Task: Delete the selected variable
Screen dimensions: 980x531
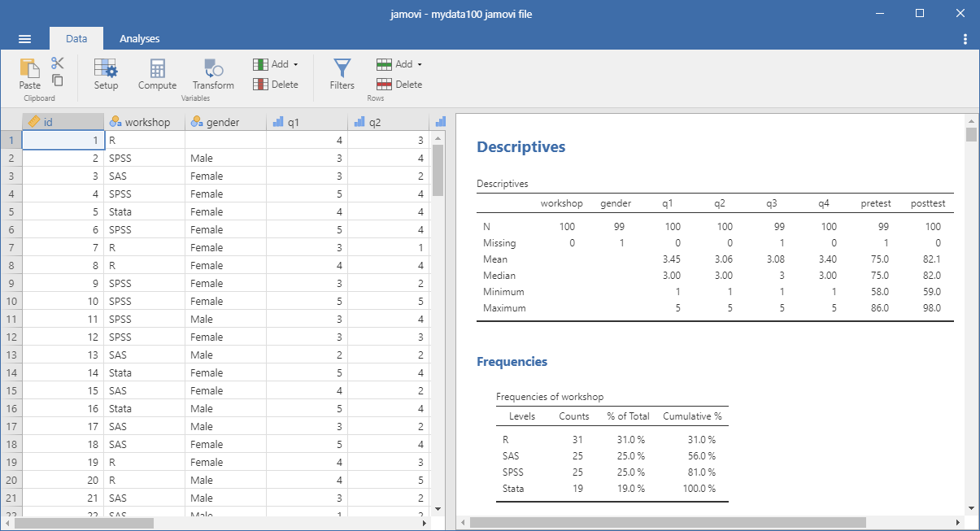Action: tap(276, 85)
